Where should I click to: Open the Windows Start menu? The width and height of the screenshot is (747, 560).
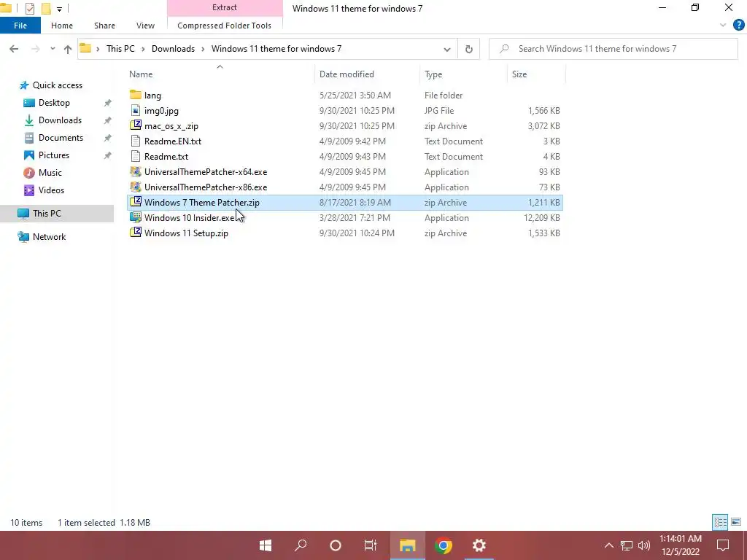click(266, 545)
